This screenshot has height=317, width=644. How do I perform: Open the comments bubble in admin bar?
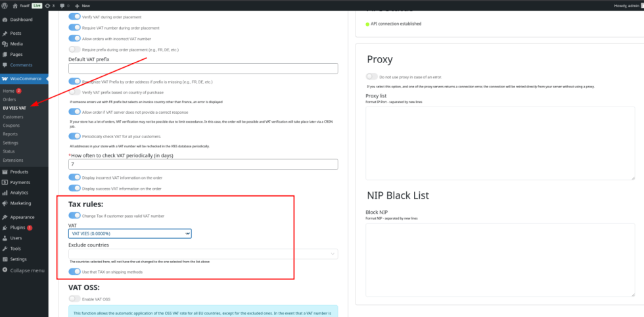62,6
